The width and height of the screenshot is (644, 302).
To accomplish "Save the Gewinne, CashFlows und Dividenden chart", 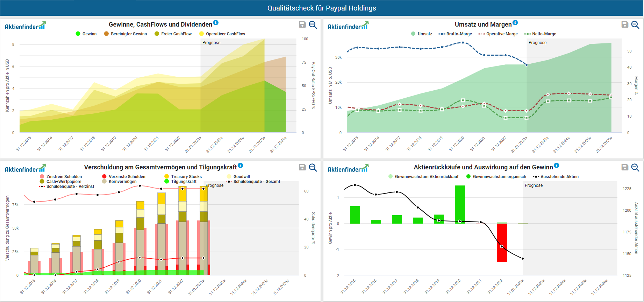I will click(302, 24).
